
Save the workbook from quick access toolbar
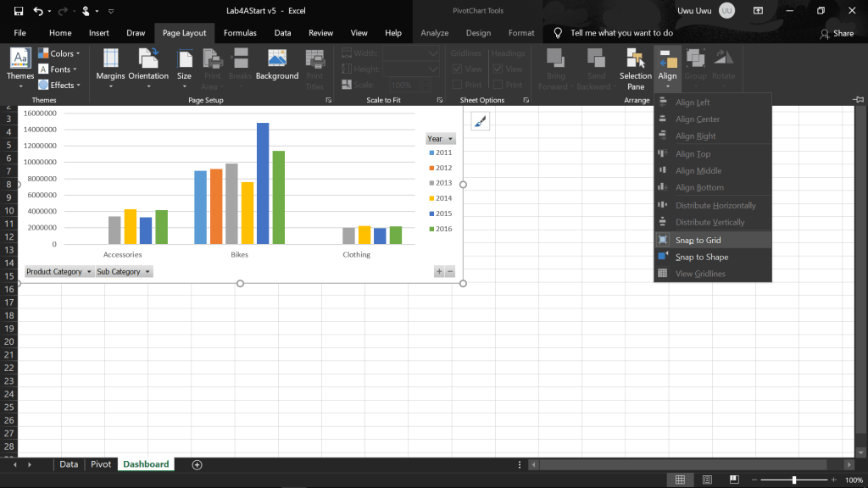pos(16,11)
